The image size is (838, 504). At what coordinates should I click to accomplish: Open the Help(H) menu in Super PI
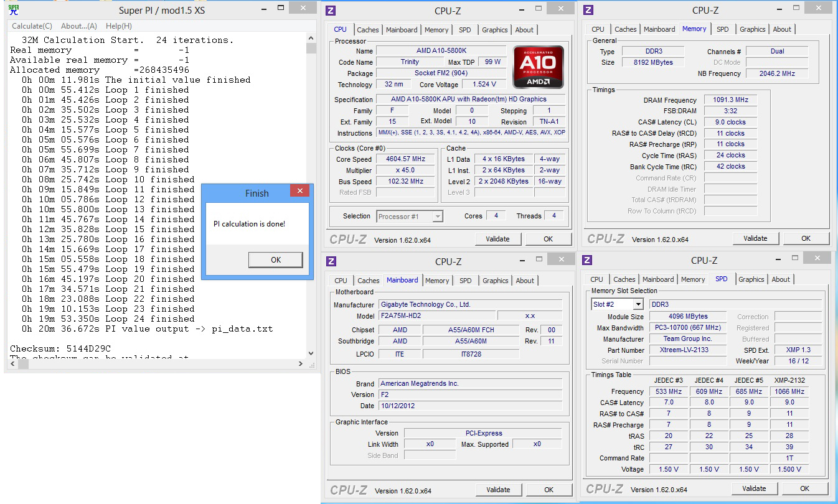tap(118, 26)
